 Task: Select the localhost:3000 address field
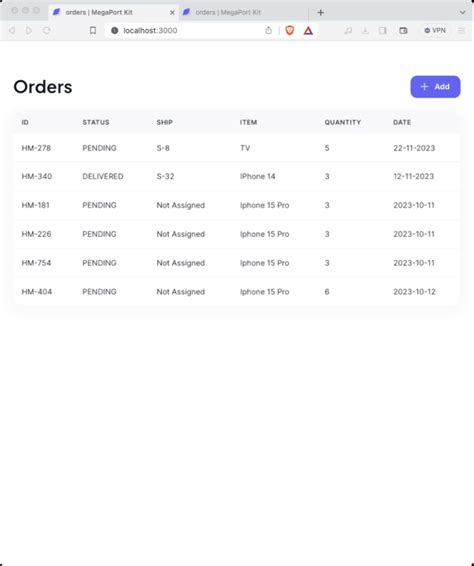coord(191,30)
